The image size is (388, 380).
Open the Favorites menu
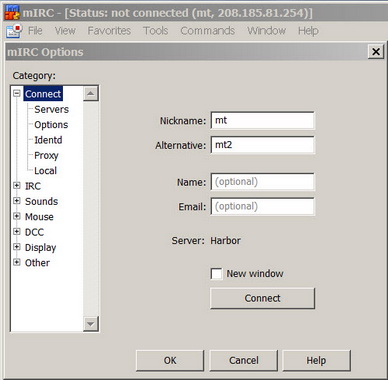(109, 31)
